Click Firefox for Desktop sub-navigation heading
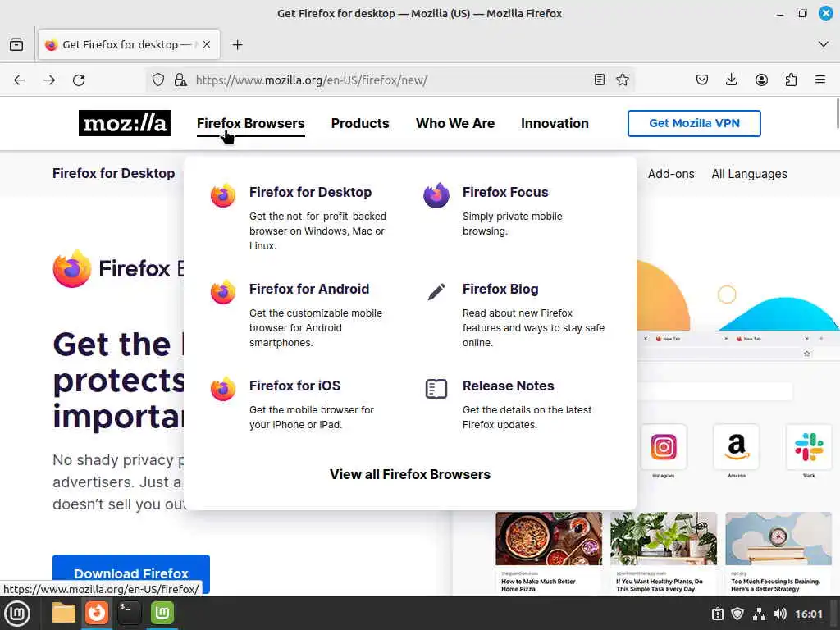Viewport: 840px width, 630px height. [x=113, y=174]
